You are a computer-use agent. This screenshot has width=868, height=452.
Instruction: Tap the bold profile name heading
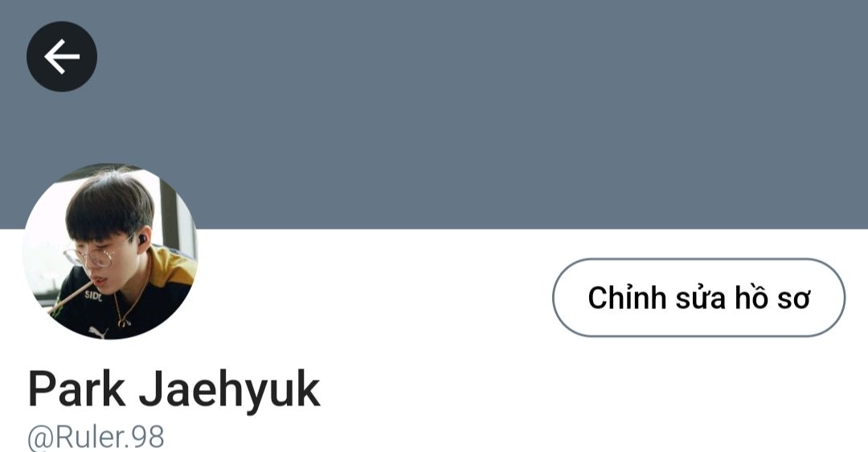click(x=174, y=389)
